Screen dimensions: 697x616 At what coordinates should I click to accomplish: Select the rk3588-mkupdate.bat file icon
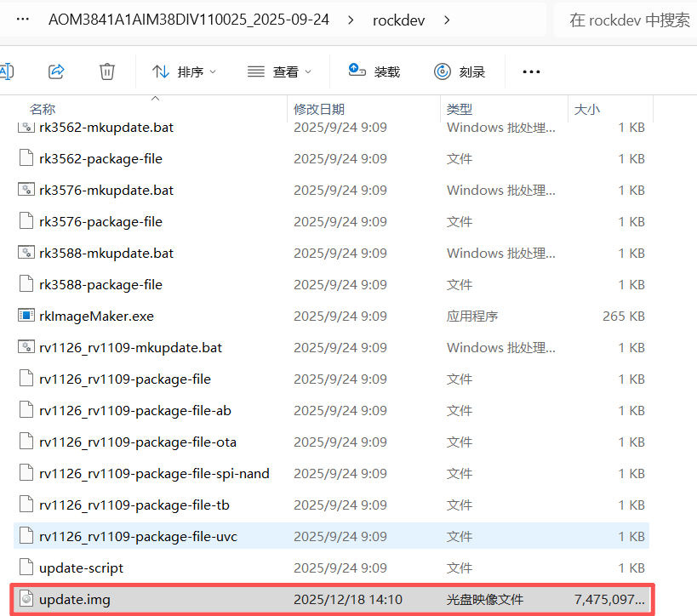pos(26,253)
